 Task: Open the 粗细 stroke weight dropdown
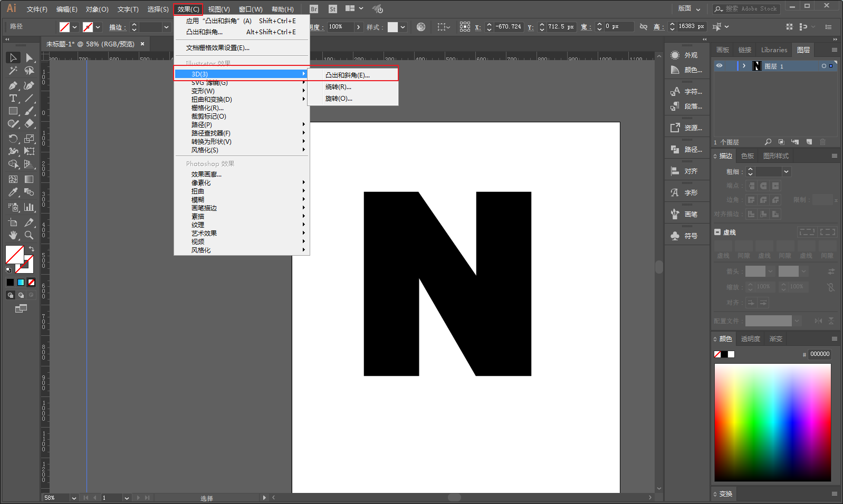[786, 172]
